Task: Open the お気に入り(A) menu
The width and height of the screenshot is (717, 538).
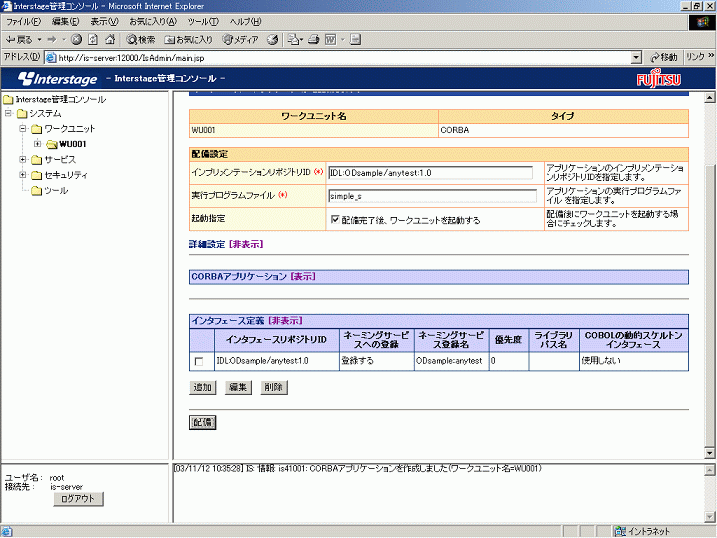Action: pos(153,21)
